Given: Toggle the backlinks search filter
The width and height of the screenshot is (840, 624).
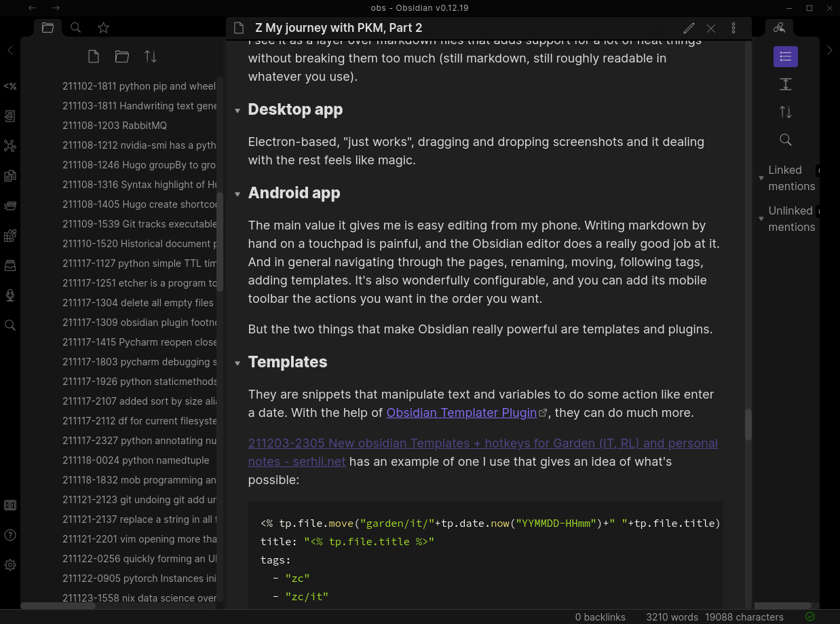Looking at the screenshot, I should (786, 140).
